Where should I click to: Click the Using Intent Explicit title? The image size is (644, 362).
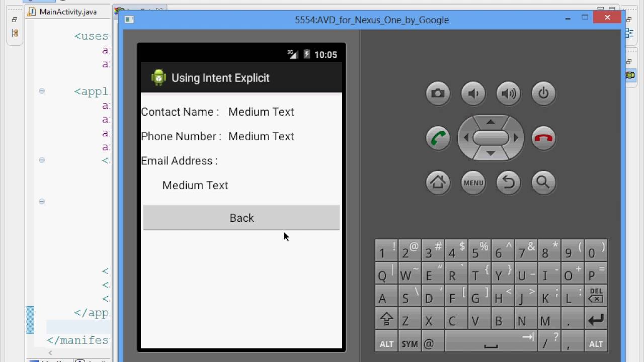220,78
